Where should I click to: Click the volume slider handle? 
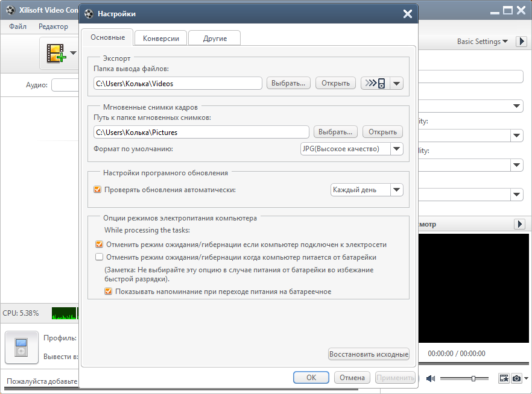tap(473, 378)
